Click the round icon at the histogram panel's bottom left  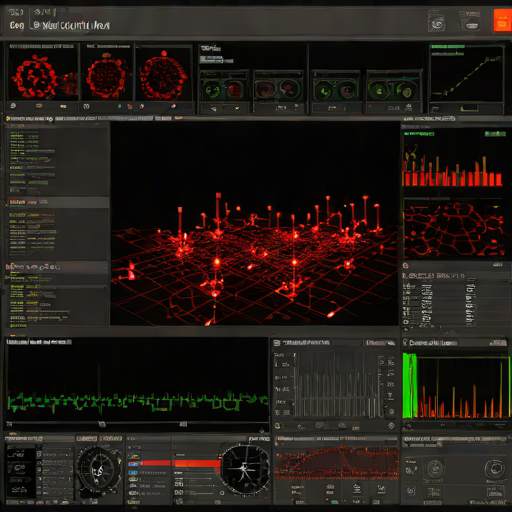[x=279, y=426]
